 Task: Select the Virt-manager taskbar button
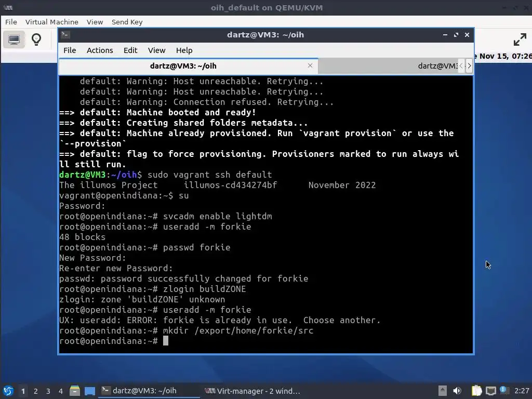click(252, 391)
